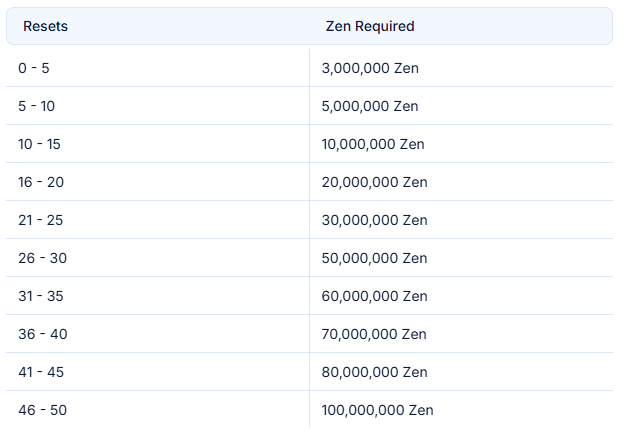The width and height of the screenshot is (626, 445).
Task: Click the 3,000,000 Zen cell
Action: coord(370,68)
